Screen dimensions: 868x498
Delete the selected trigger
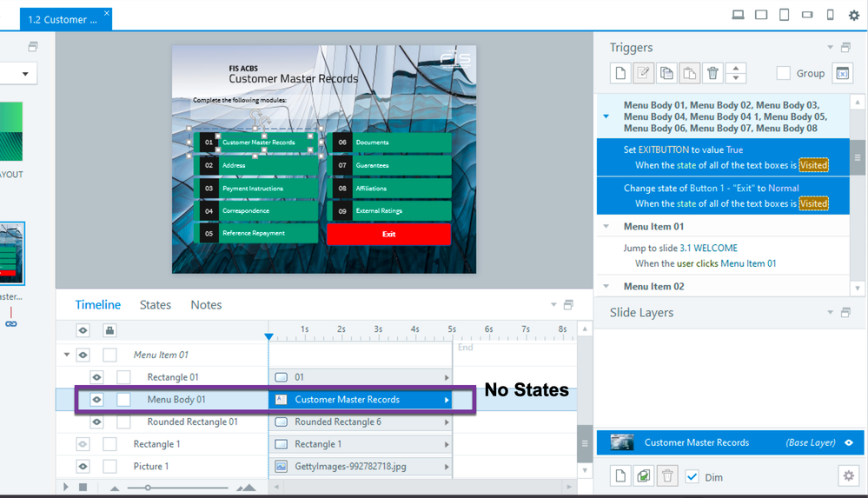tap(713, 73)
